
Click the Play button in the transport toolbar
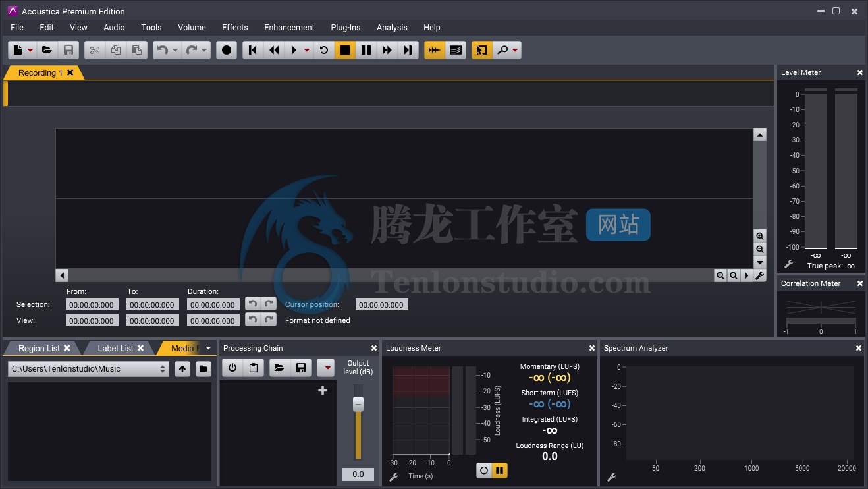(294, 50)
